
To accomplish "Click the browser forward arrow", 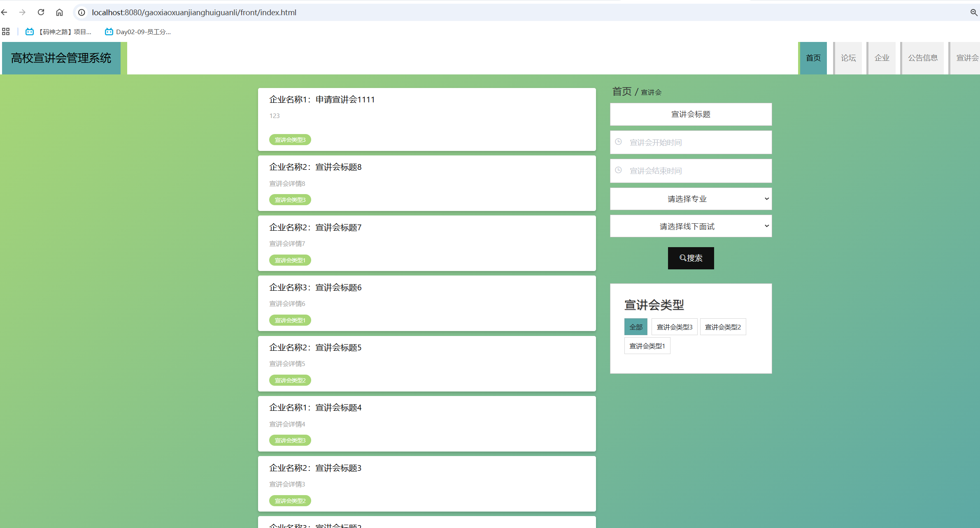I will [x=22, y=12].
